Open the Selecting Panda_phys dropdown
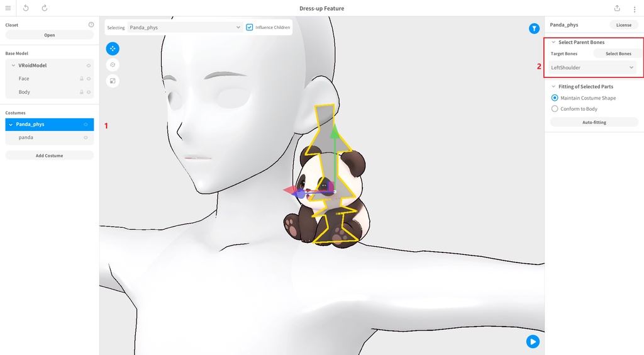This screenshot has height=355, width=644. [185, 28]
